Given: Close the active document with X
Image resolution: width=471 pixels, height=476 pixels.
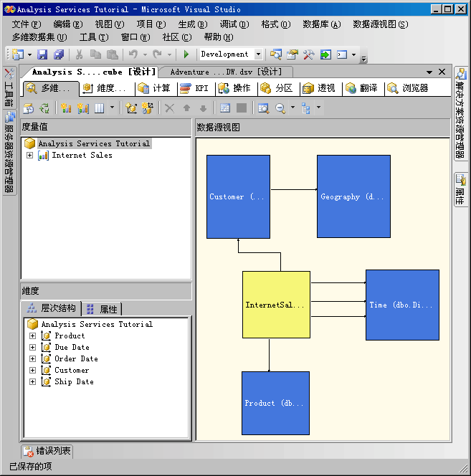Looking at the screenshot, I should coord(442,72).
